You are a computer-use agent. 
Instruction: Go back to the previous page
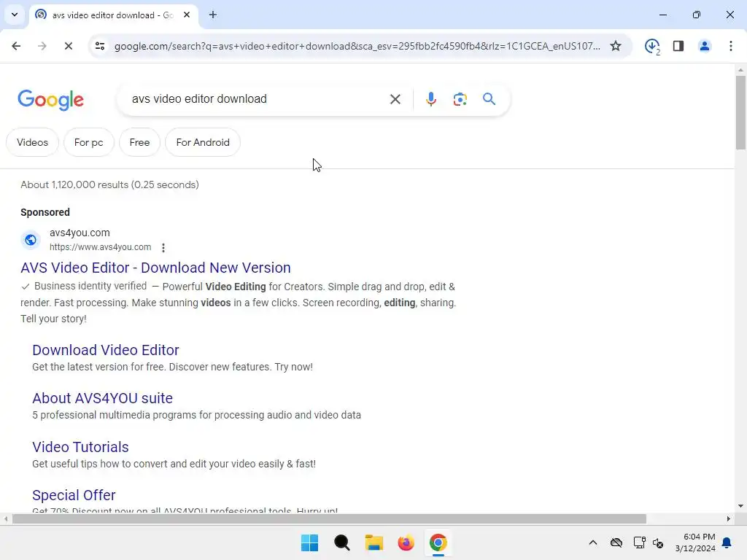(x=16, y=46)
